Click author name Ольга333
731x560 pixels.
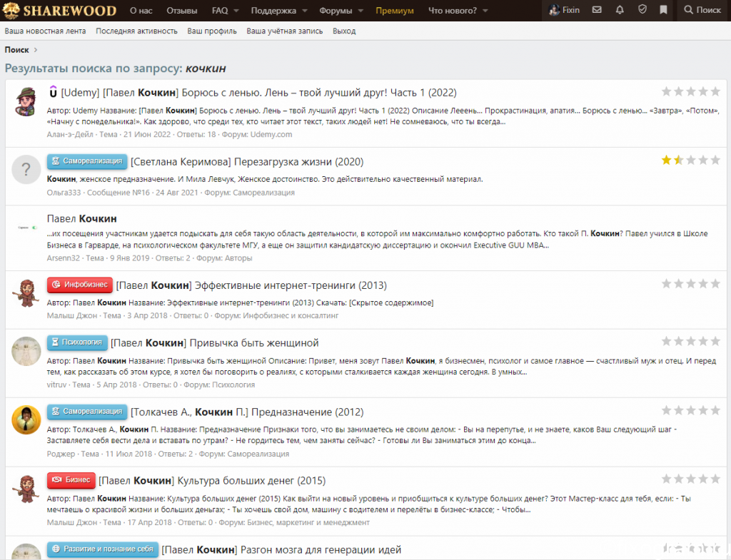(x=64, y=193)
